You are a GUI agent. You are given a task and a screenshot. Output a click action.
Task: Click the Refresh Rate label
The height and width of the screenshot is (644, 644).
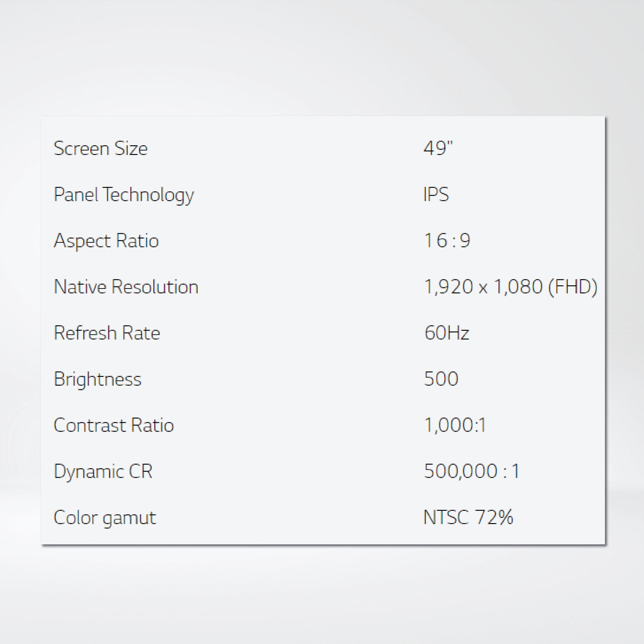coord(107,333)
